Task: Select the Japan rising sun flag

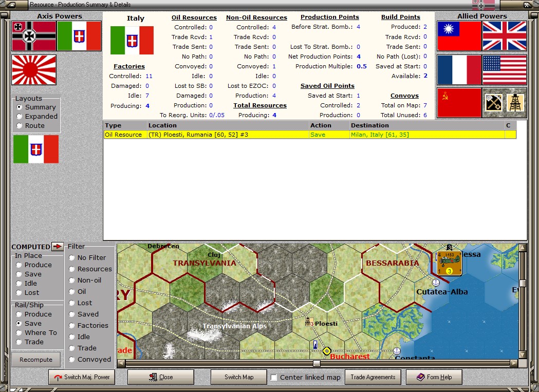Action: 34,70
